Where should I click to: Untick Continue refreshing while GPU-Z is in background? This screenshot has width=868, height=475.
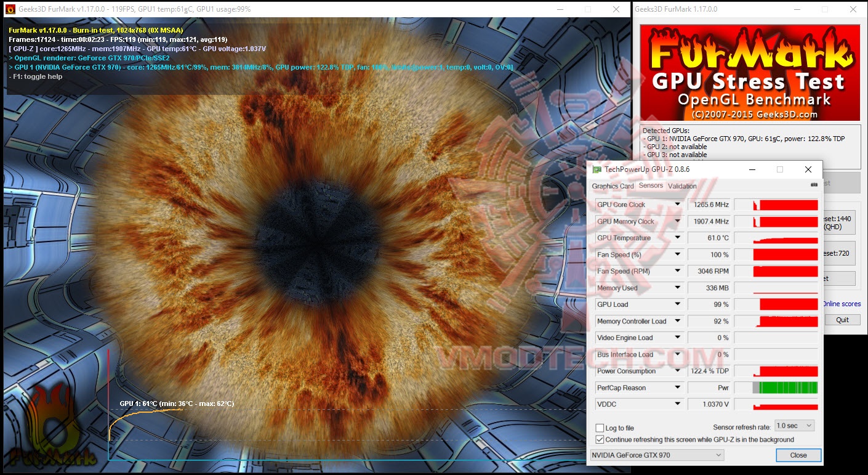pos(600,440)
